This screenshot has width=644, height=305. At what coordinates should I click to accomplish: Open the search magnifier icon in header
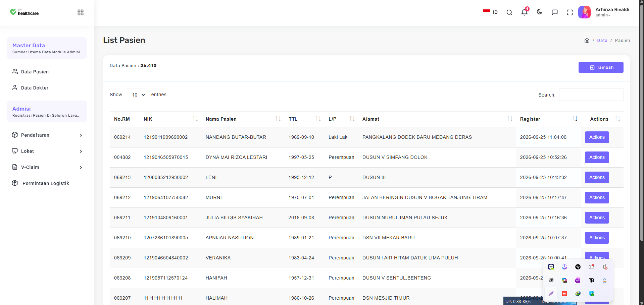click(x=509, y=12)
